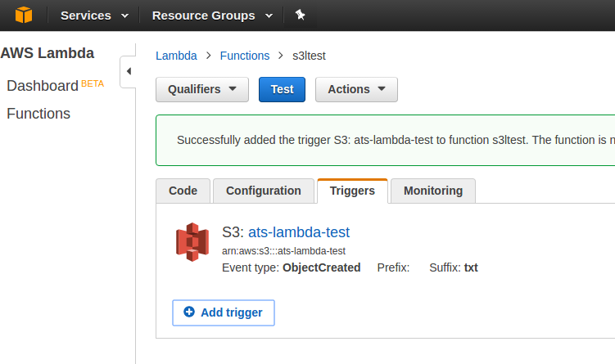615x364 pixels.
Task: Collapse the sidebar with the arrow handle
Action: 128,72
